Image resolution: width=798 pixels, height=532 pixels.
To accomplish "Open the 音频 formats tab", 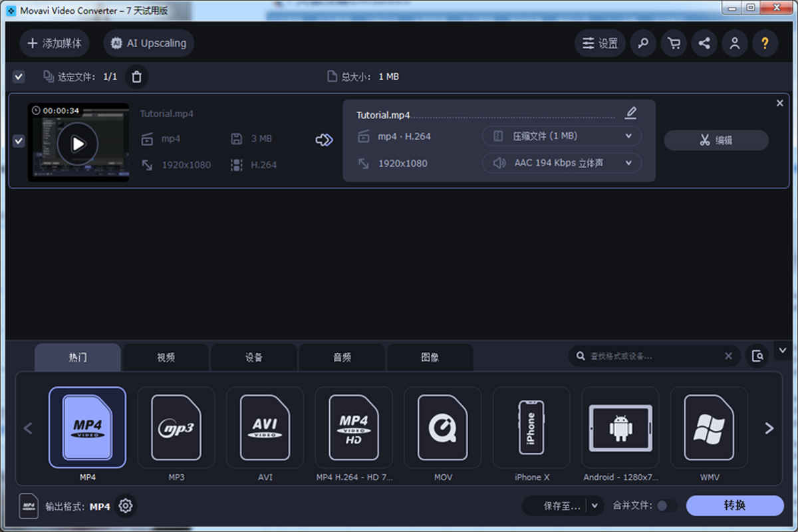I will tap(342, 357).
